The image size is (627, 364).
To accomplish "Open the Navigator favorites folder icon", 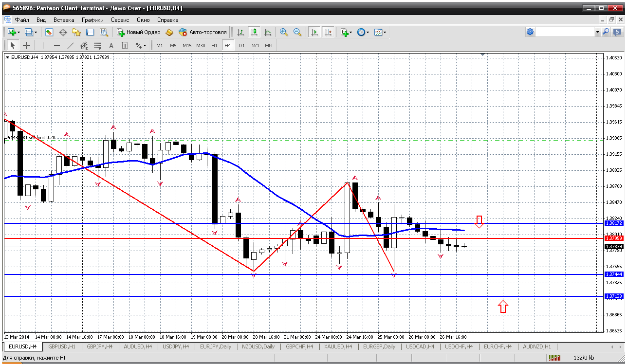I will pos(76,32).
